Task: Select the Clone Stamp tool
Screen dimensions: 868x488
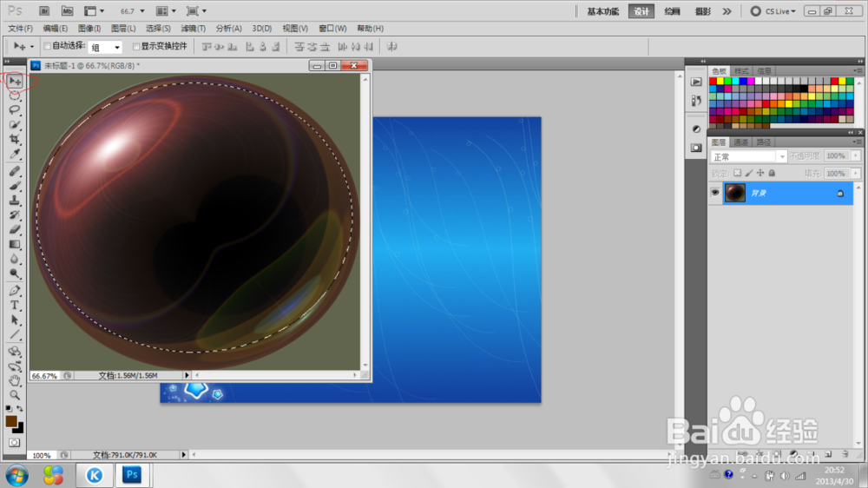Action: click(x=15, y=200)
